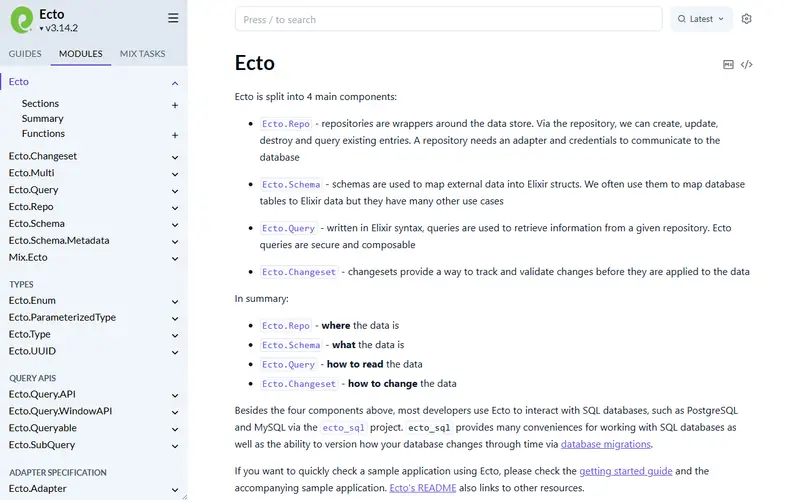Follow Ecto.Changeset link about tracking changes

[x=298, y=272]
